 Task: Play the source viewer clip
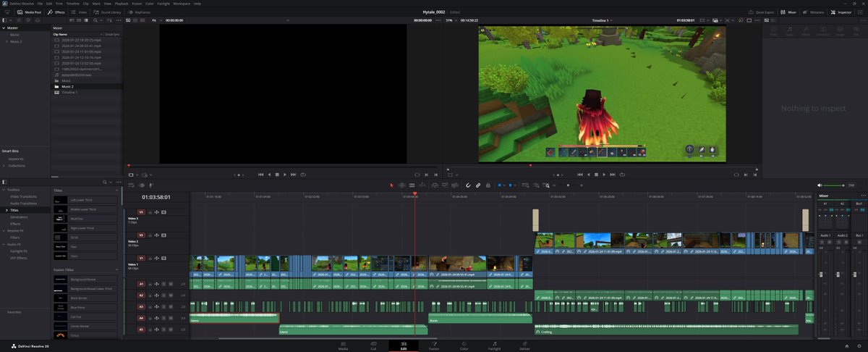coord(286,175)
